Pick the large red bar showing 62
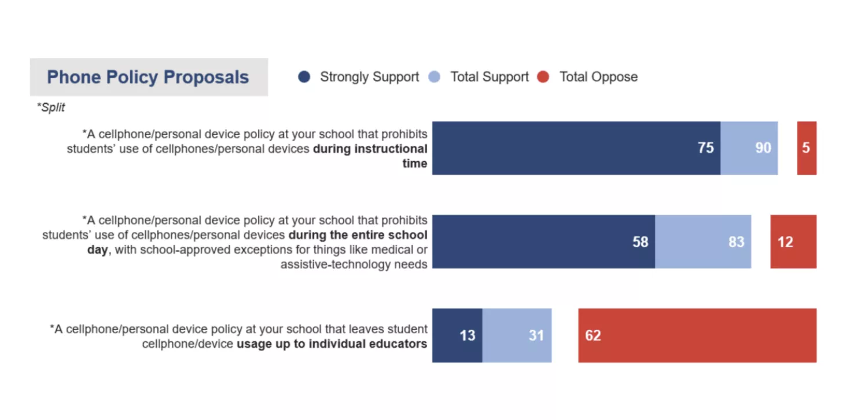Screen dimensions: 868x420 click(697, 336)
